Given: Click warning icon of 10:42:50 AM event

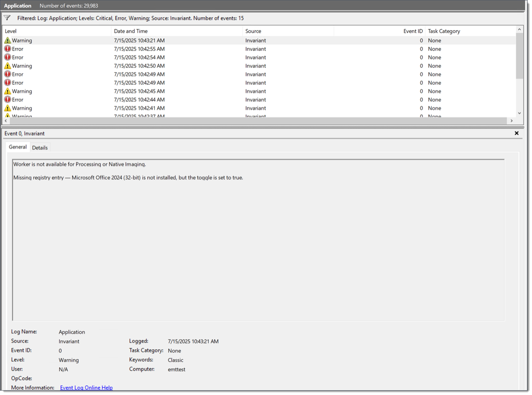Looking at the screenshot, I should click(8, 66).
